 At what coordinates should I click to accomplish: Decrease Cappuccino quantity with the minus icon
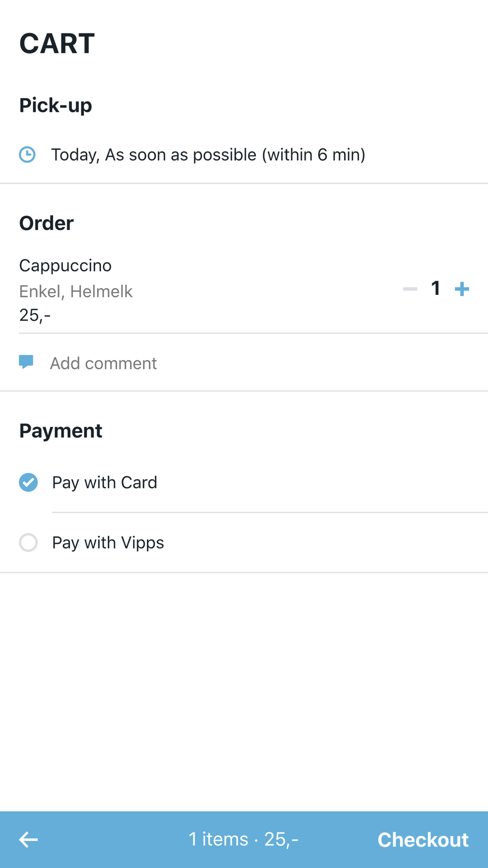(x=410, y=289)
